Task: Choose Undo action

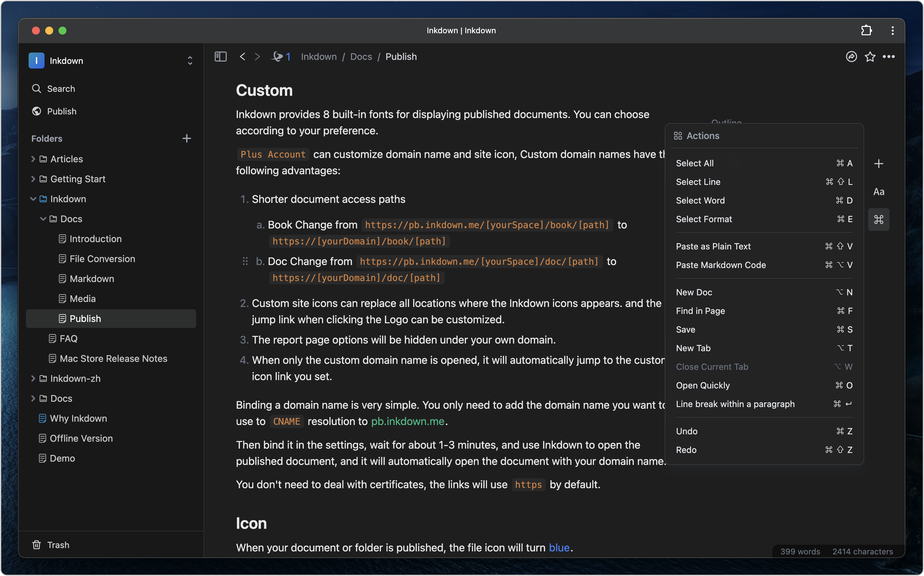Action: [764, 431]
